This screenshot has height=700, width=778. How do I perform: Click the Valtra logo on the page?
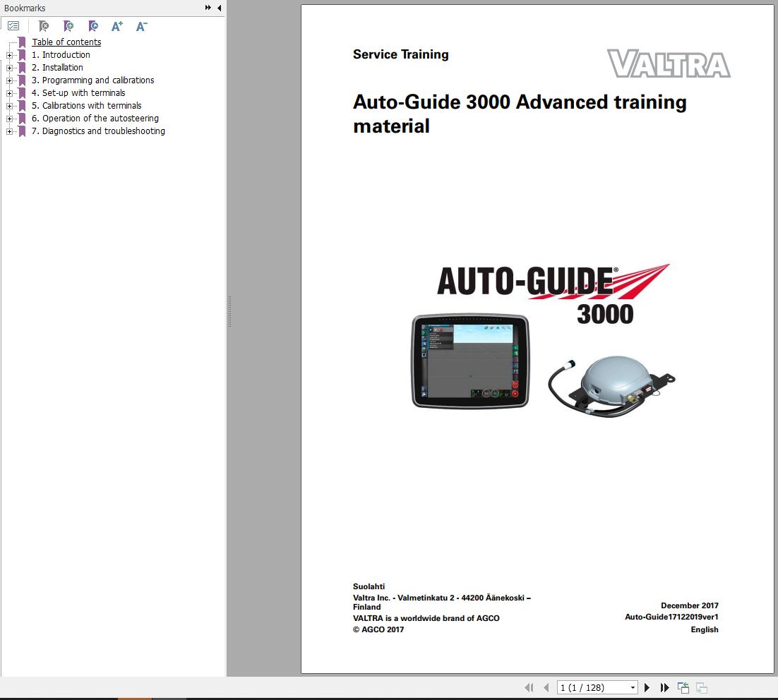click(x=669, y=64)
